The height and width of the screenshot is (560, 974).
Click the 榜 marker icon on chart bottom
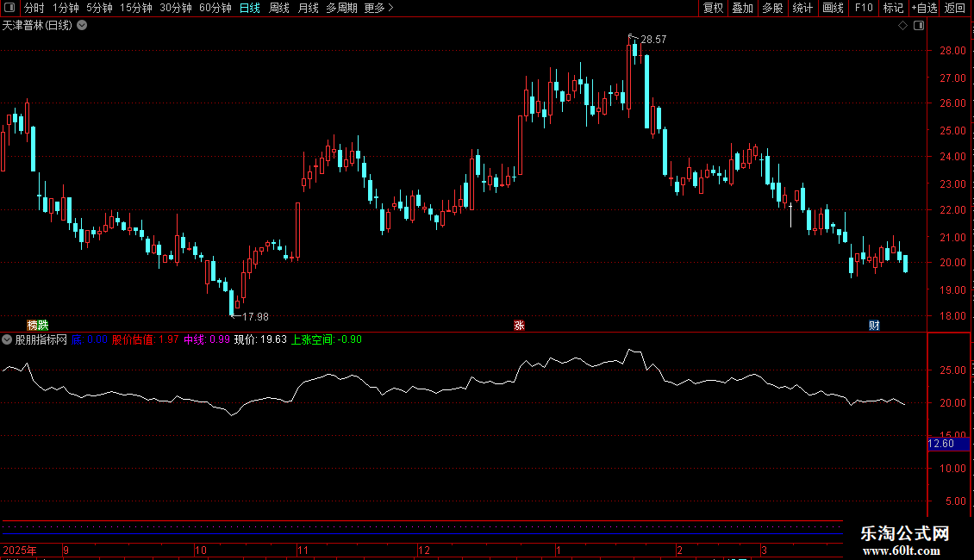[x=32, y=326]
